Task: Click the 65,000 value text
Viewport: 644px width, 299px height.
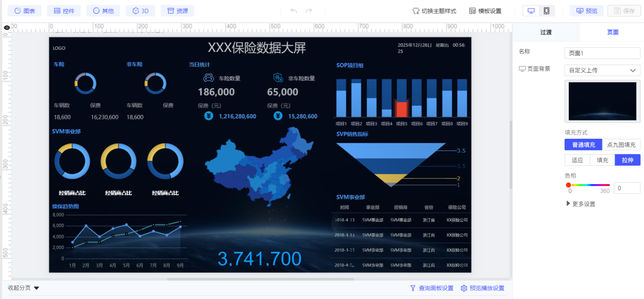Action: [283, 92]
